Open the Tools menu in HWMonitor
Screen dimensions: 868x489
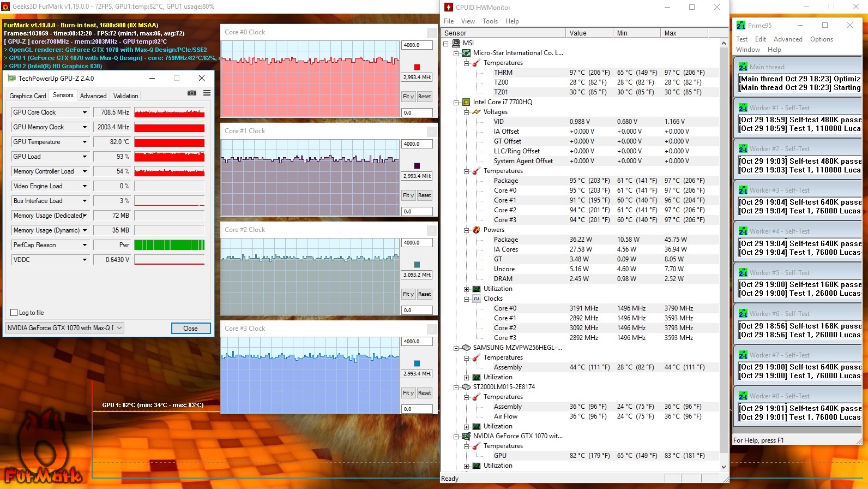pyautogui.click(x=490, y=21)
